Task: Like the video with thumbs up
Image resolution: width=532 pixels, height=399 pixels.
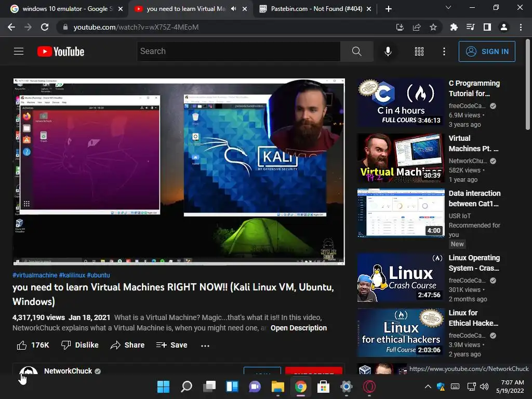Action: click(x=22, y=345)
